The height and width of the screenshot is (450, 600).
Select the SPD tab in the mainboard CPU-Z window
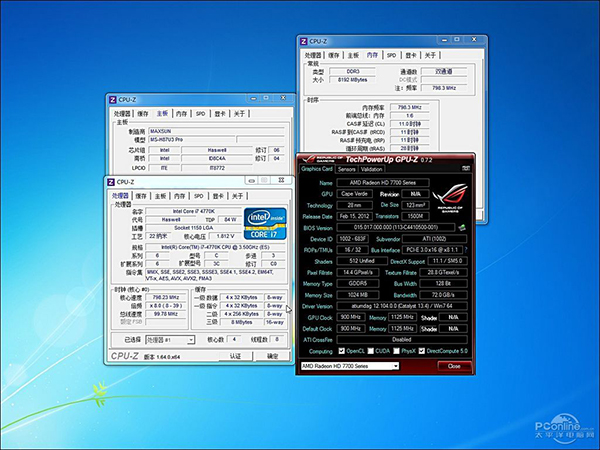pos(201,114)
